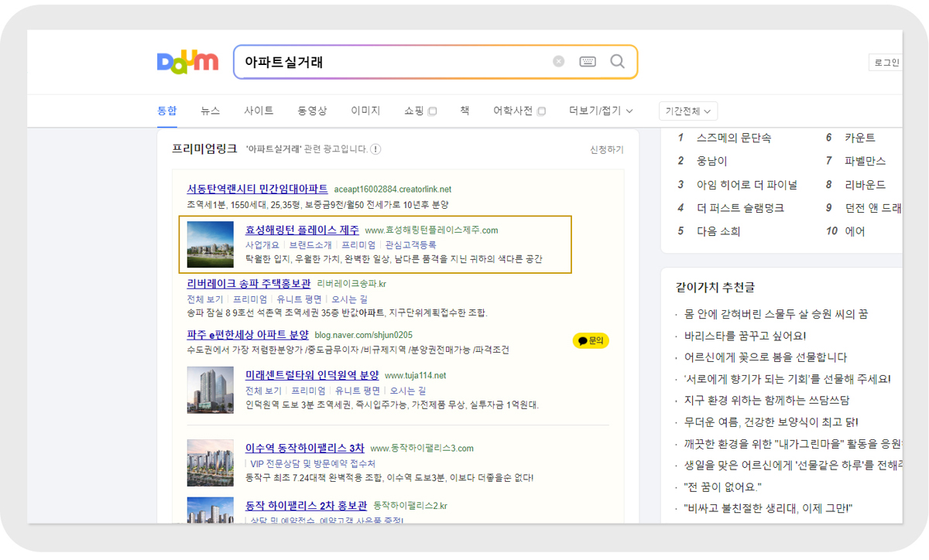Click the 효성해링턴 플레이스 제주 thumbnail image

coord(210,244)
